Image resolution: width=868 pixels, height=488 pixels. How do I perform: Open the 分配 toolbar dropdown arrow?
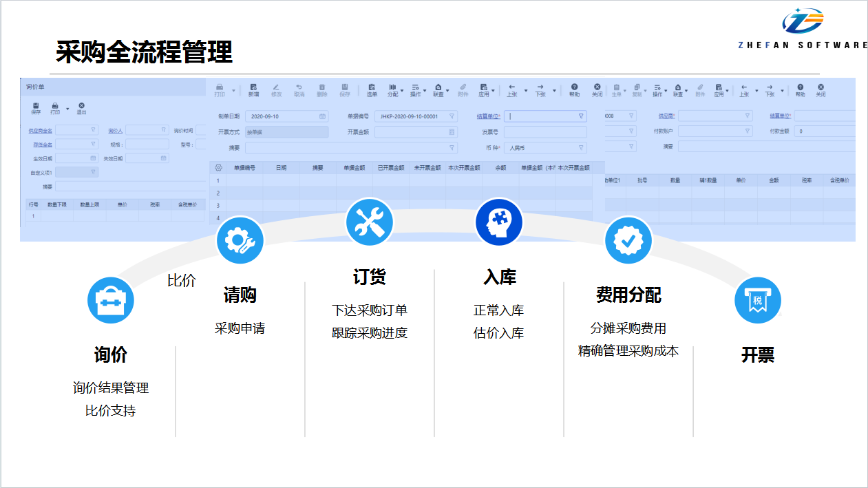click(x=402, y=90)
